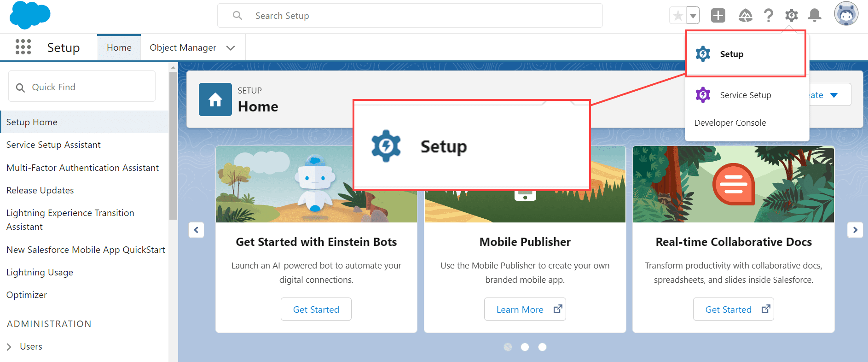
Task: Click the ADMINISTRATION section heading
Action: 49,324
